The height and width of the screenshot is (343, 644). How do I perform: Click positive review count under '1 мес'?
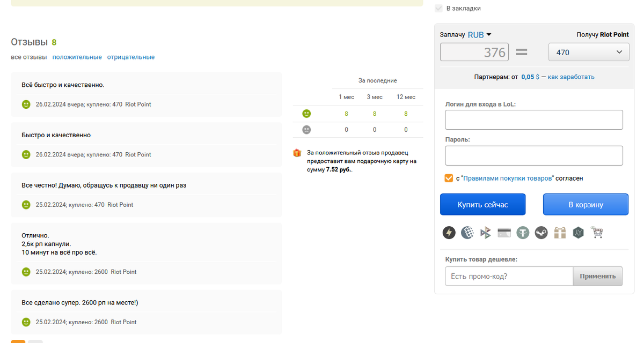(346, 114)
